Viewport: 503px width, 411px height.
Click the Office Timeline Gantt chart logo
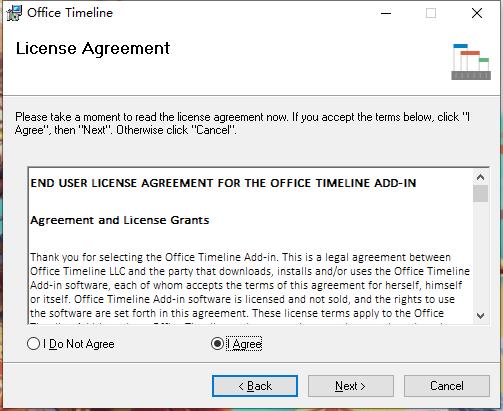(x=471, y=62)
